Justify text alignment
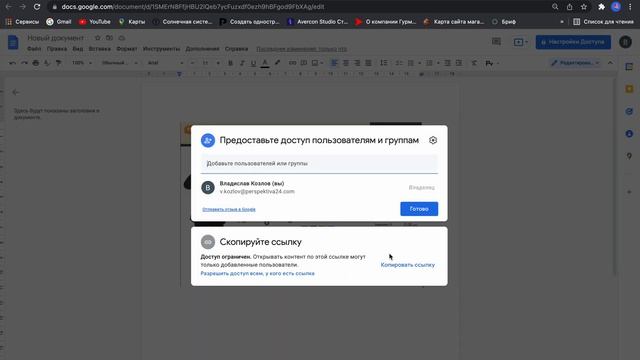This screenshot has width=640, height=360. coord(368,63)
